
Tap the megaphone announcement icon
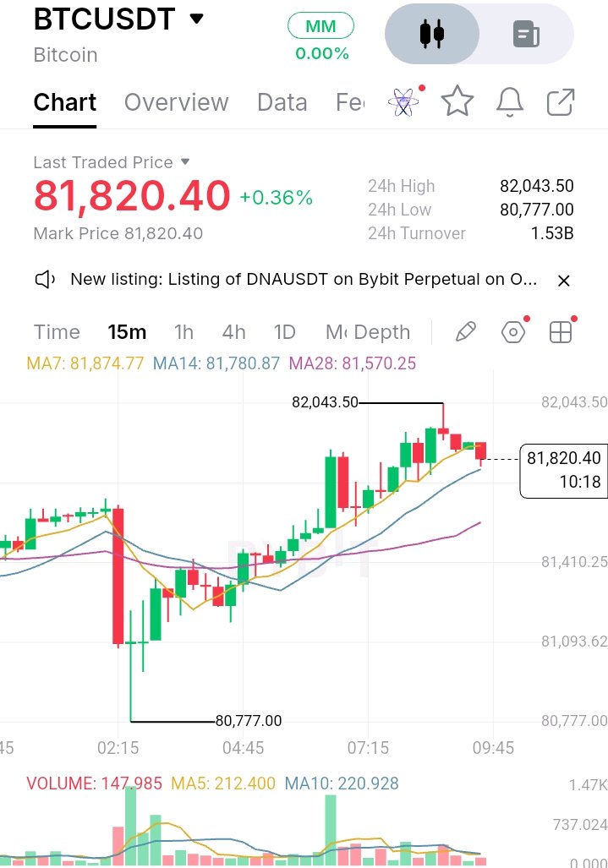46,280
